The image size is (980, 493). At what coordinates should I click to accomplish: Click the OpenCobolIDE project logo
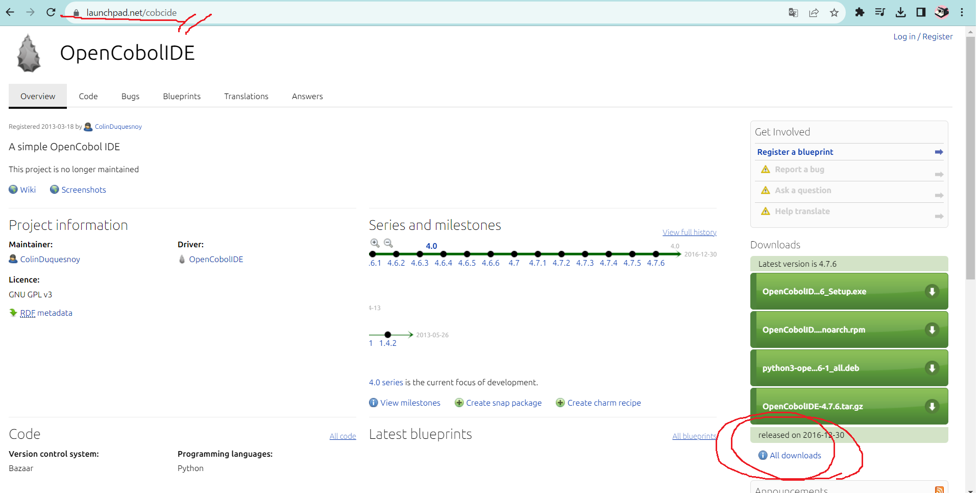(x=29, y=53)
